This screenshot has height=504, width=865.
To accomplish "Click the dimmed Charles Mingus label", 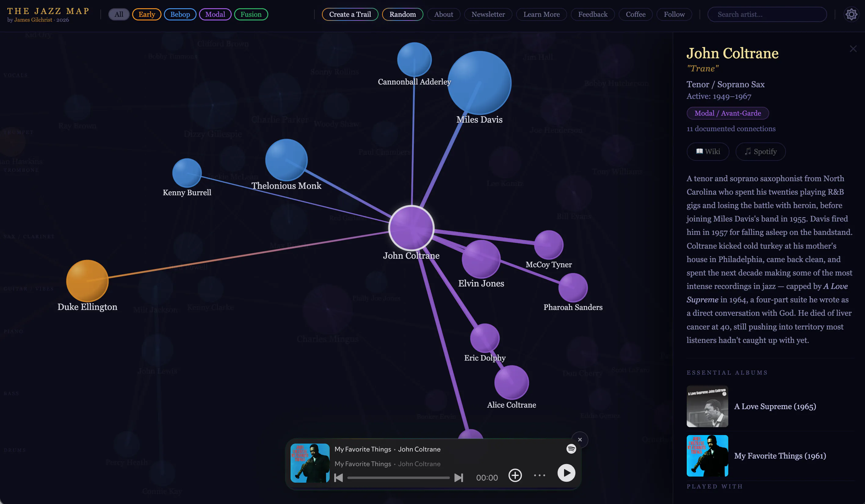I will pyautogui.click(x=328, y=339).
